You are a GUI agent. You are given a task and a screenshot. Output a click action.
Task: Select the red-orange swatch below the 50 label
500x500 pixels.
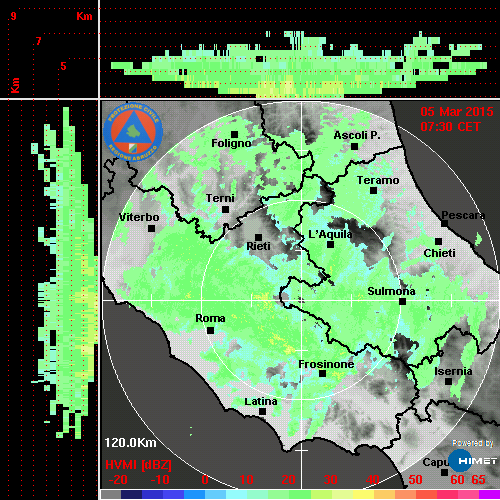pos(426,494)
